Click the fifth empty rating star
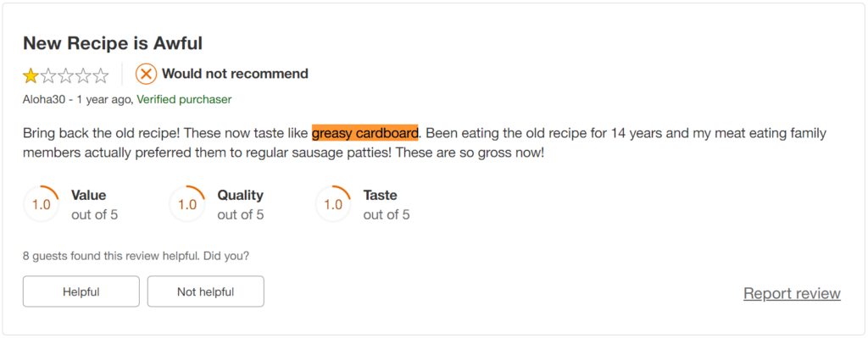 pos(101,75)
